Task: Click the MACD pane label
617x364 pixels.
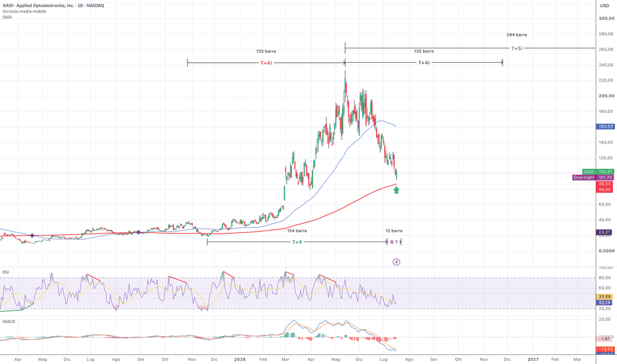Action: [9, 322]
